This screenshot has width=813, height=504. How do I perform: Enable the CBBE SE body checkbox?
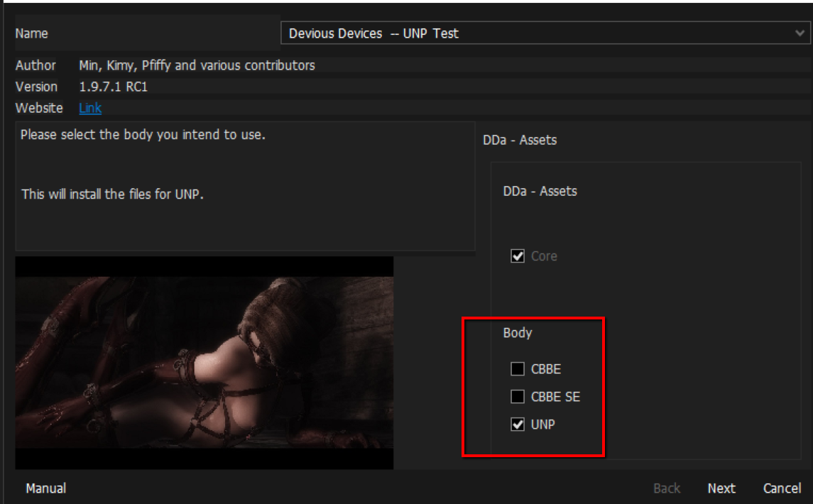coord(518,397)
